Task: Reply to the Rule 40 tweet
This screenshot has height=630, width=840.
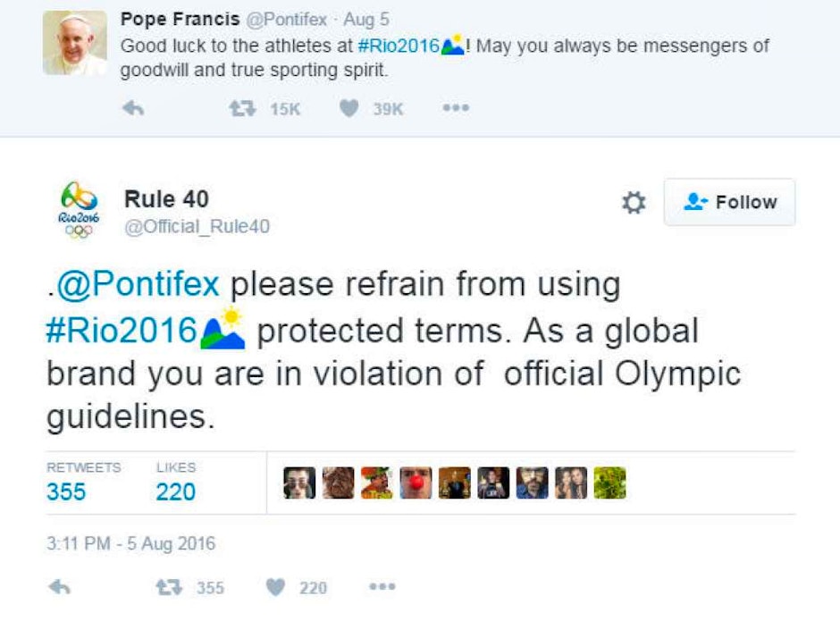Action: pos(59,587)
